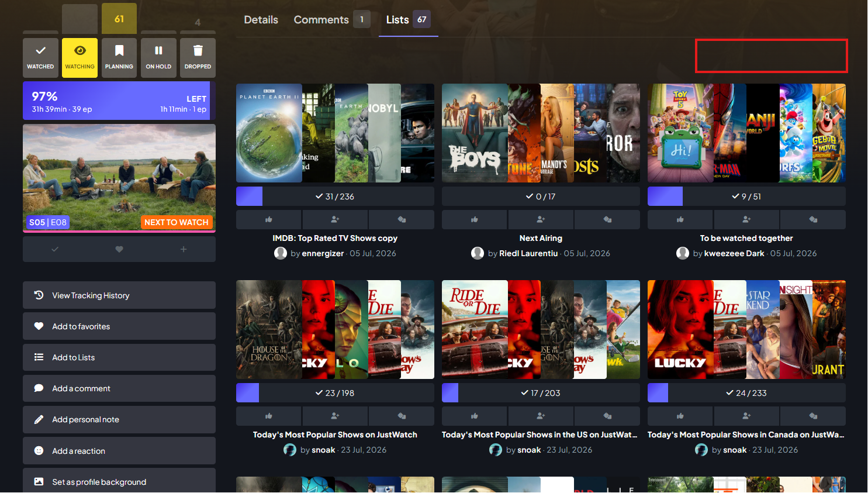Set show status to Watched
This screenshot has width=868, height=493.
coord(40,58)
